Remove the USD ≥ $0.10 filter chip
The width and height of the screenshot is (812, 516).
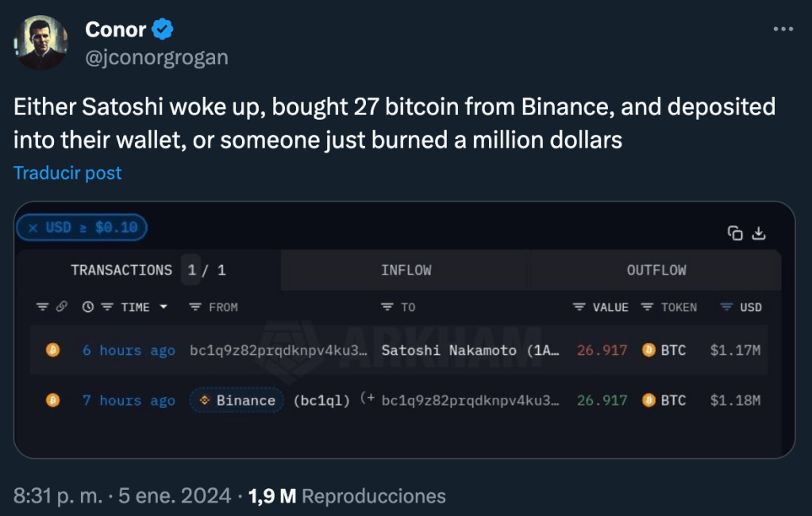[33, 228]
